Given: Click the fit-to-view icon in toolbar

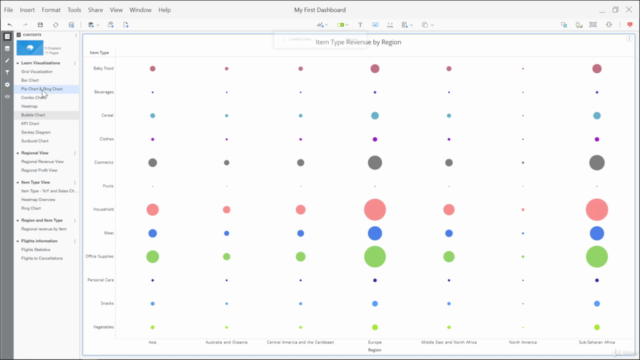Looking at the screenshot, I should [x=609, y=25].
